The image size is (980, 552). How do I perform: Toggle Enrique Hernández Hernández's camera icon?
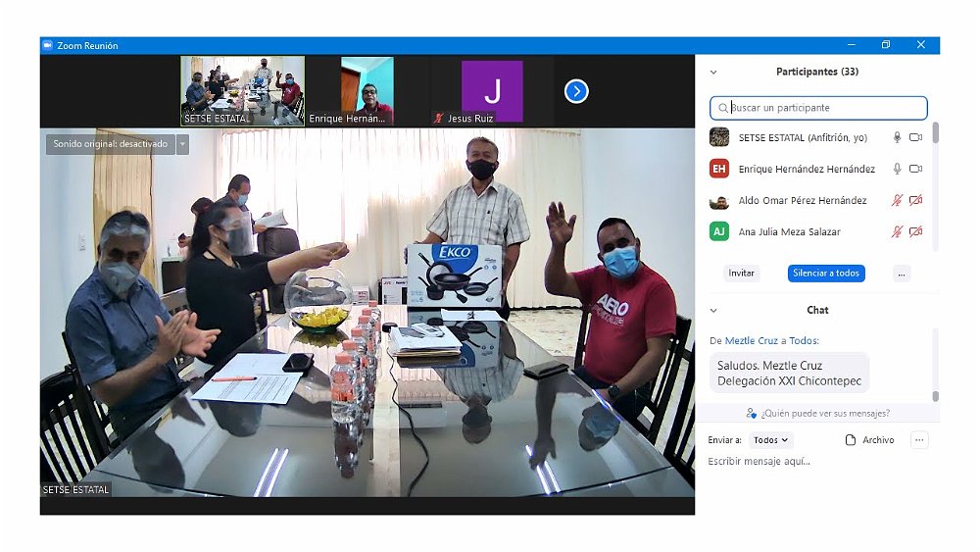915,169
